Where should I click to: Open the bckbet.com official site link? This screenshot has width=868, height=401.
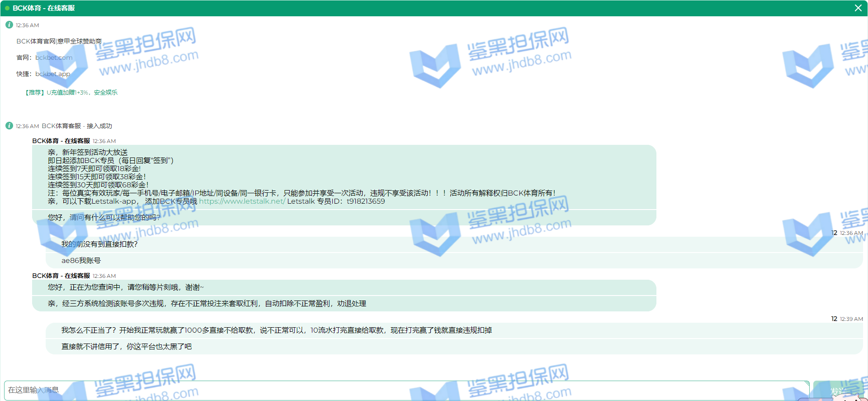(54, 57)
